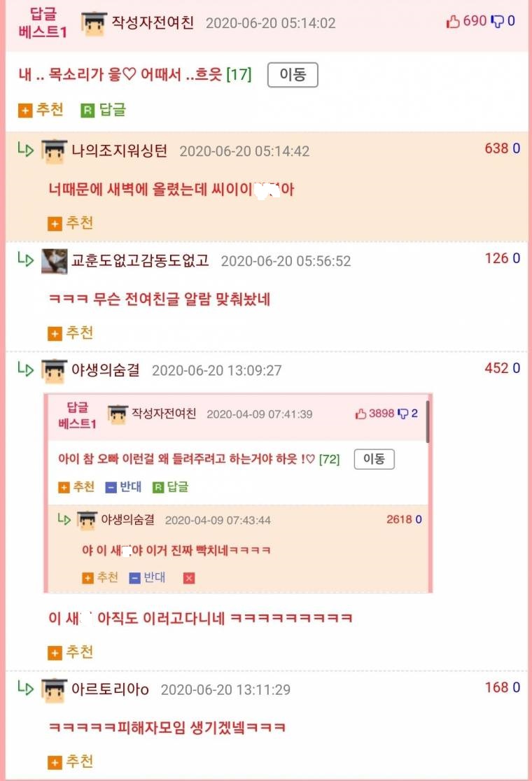Click 추천 under nested 야생의숨결 reply from 04-09
Screen dimensions: 532x781
click(x=100, y=577)
